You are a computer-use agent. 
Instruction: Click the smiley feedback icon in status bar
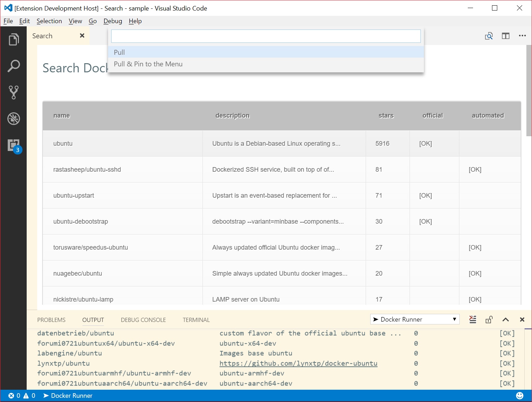tap(520, 396)
